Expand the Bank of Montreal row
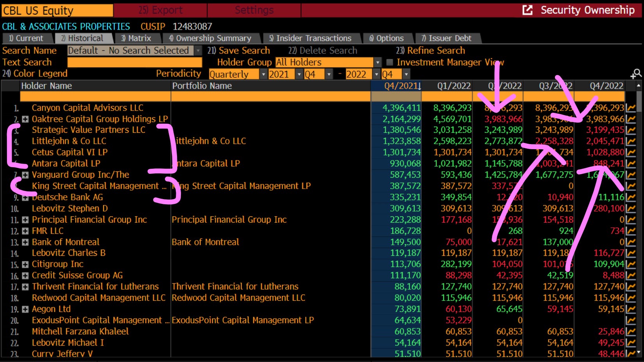This screenshot has height=362, width=644. coord(25,242)
